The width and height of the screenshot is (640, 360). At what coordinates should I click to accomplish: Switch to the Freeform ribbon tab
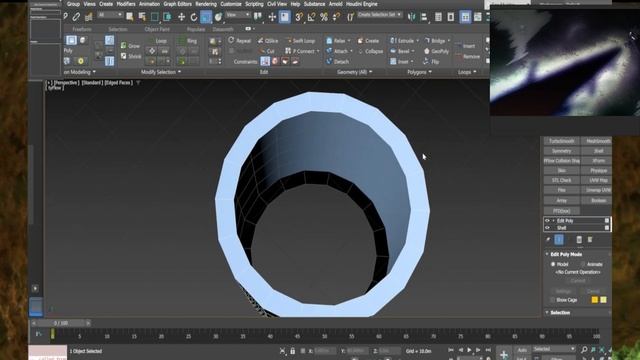click(x=82, y=29)
